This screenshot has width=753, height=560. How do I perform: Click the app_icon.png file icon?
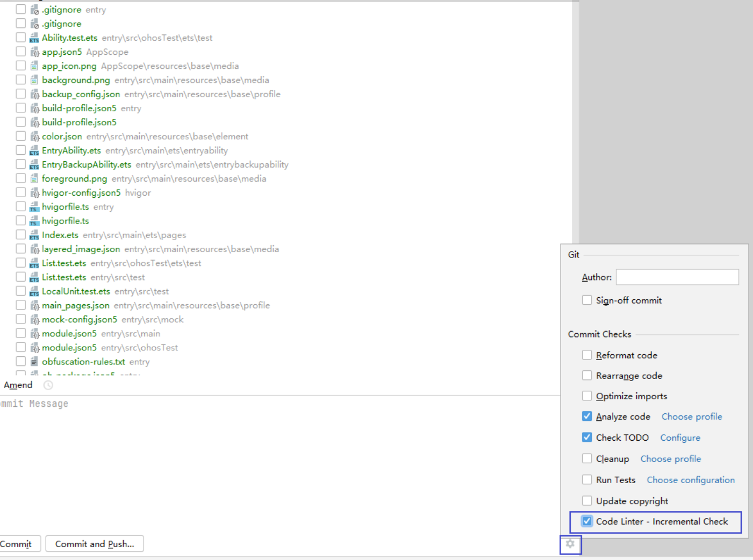(x=34, y=66)
